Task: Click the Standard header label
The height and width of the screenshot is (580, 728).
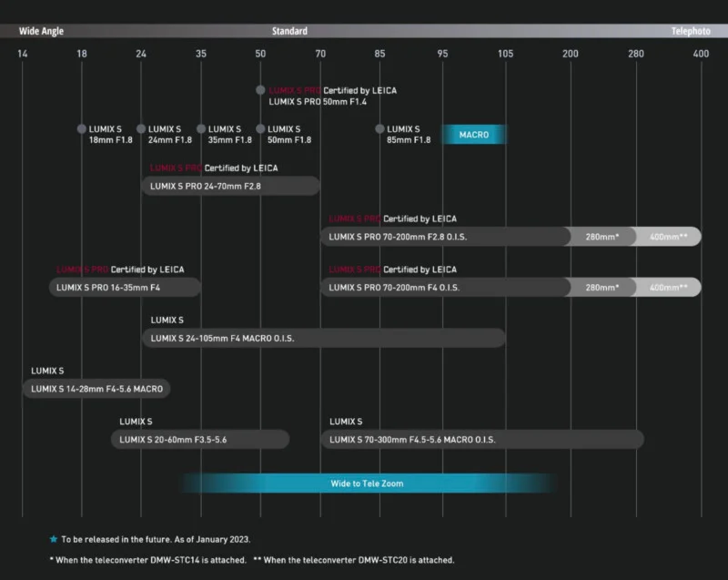Action: click(x=289, y=31)
